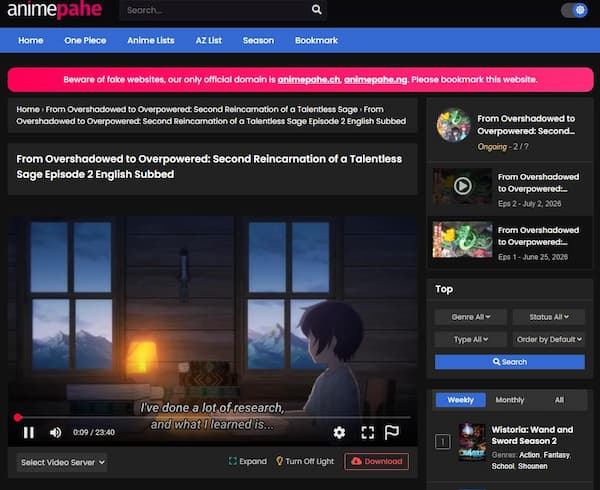
Task: Open the Eps 1 - June 25, 2026 episode title
Action: tap(538, 236)
